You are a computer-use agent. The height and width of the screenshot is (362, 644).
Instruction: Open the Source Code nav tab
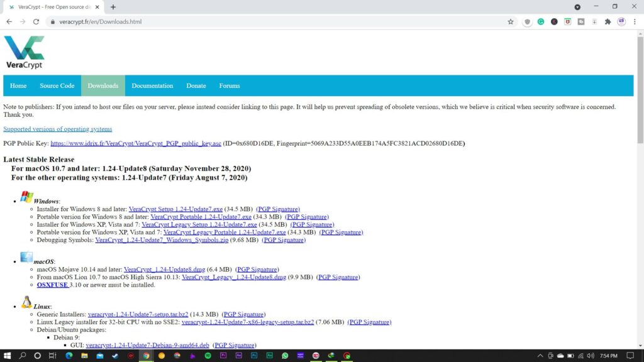point(57,85)
